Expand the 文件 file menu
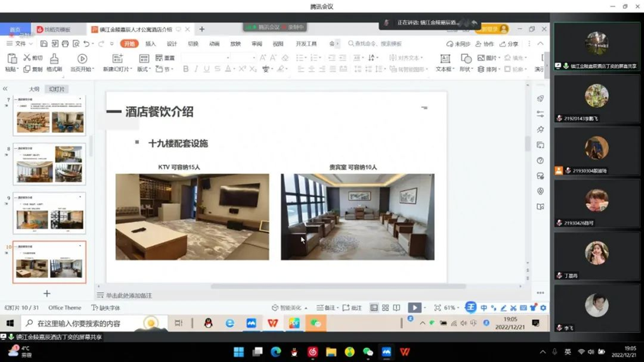 coord(20,44)
